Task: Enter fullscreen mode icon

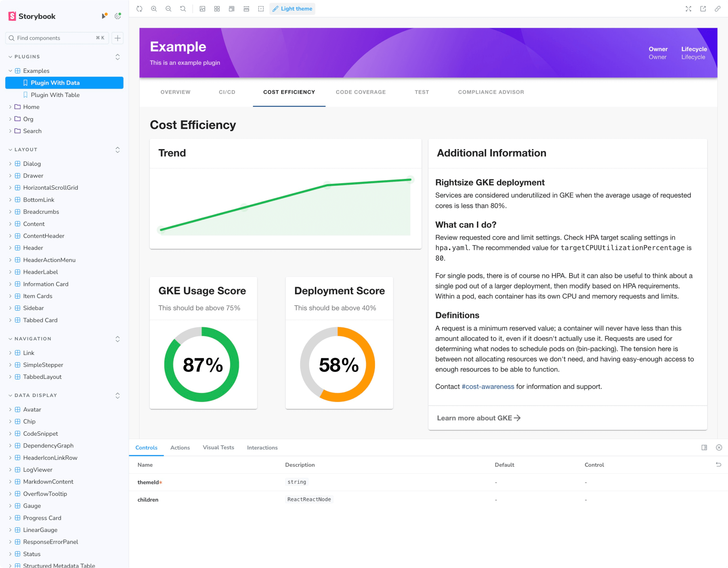Action: coord(689,9)
